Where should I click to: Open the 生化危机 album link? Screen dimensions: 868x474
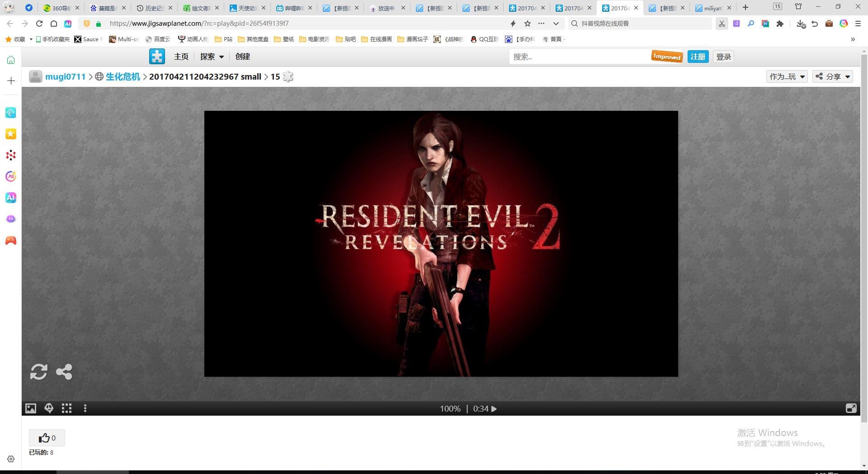123,76
